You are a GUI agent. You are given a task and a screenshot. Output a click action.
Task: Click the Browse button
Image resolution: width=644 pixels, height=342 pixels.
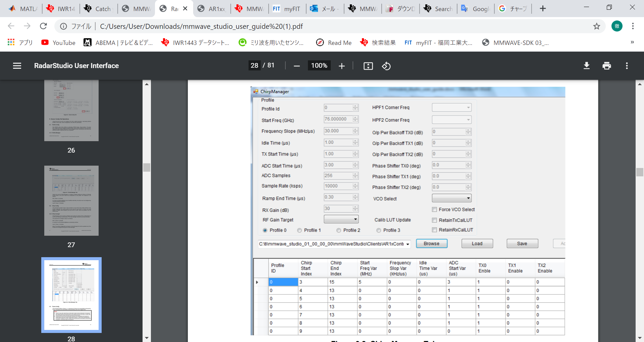coord(432,243)
